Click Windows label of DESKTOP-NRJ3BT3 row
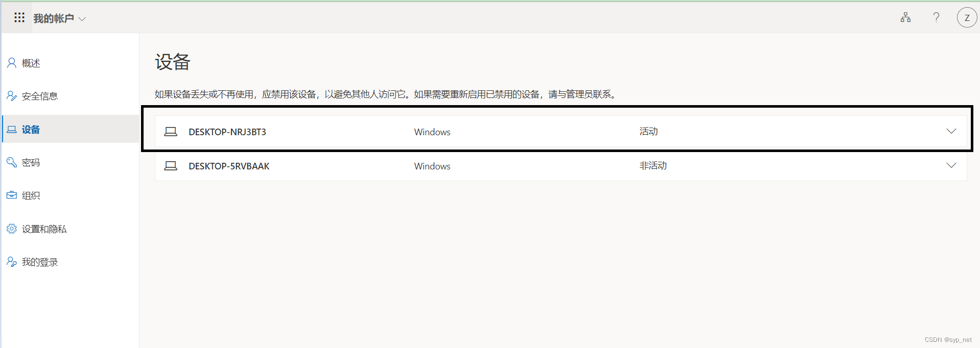980x348 pixels. pyautogui.click(x=432, y=132)
